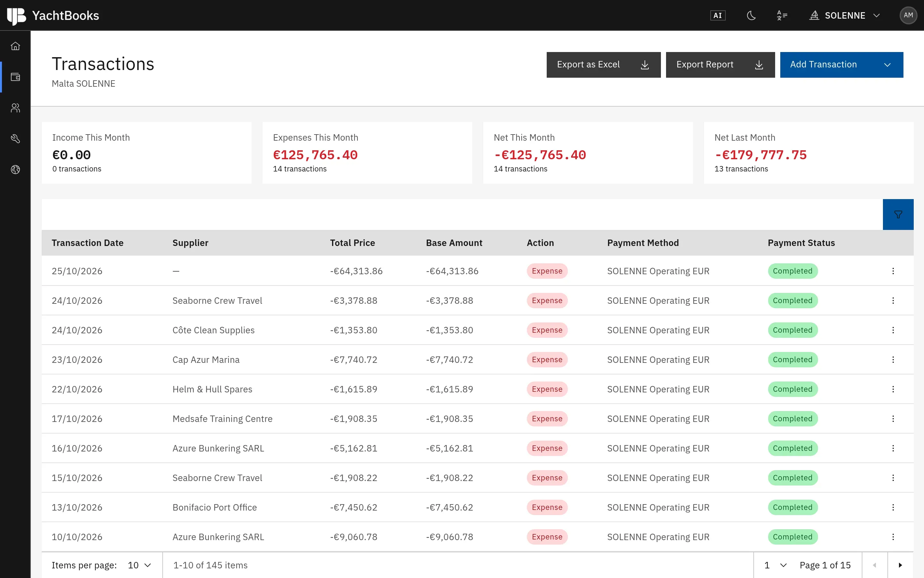Click total price -€64,313.86

coord(356,271)
